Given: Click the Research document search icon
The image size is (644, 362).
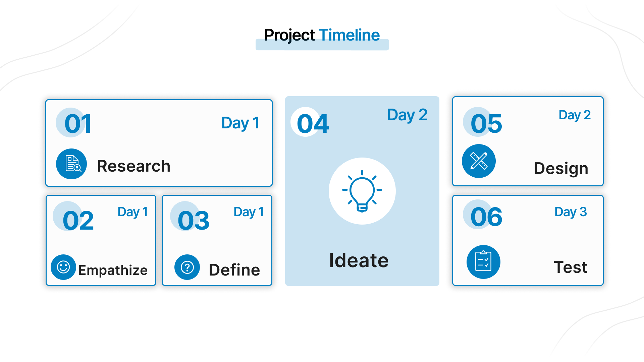Looking at the screenshot, I should [x=71, y=164].
